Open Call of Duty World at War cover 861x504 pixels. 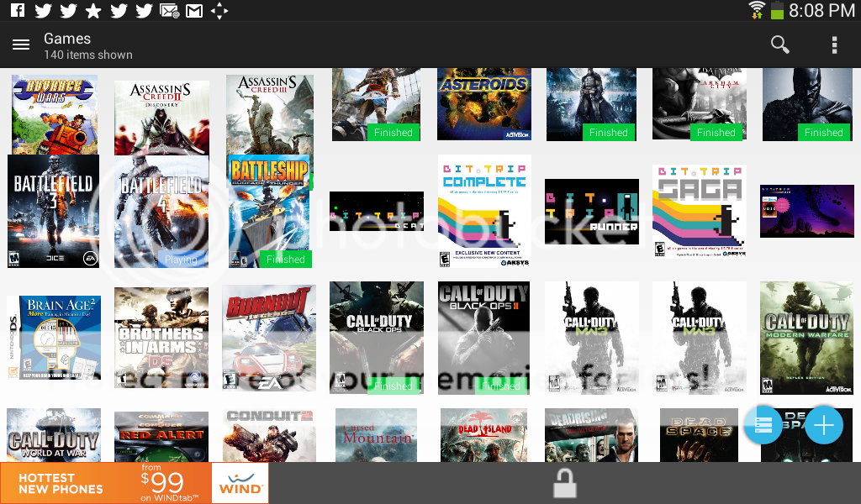(x=54, y=435)
